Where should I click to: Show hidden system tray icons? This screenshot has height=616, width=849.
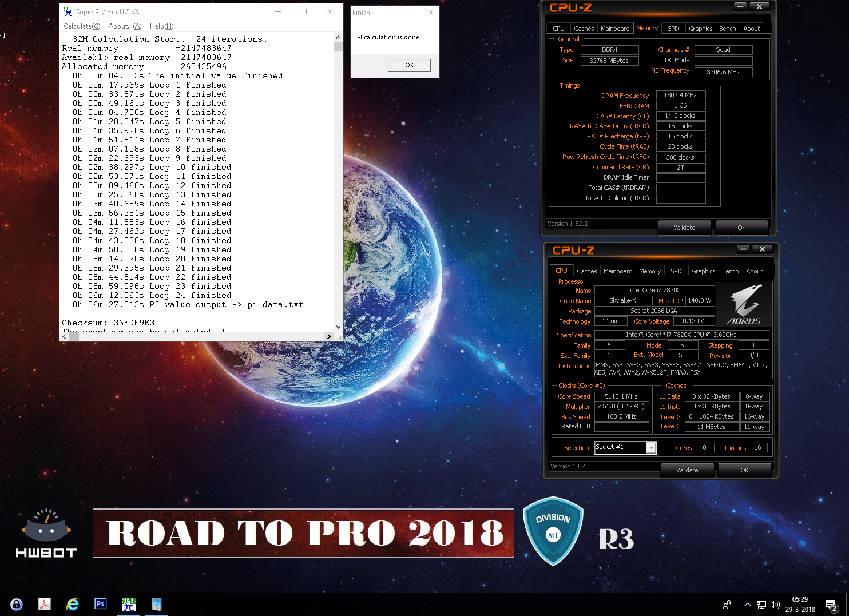point(748,605)
